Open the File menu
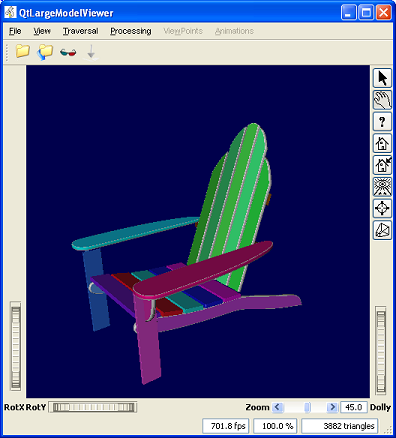Viewport: 396px width, 438px height. [x=15, y=31]
